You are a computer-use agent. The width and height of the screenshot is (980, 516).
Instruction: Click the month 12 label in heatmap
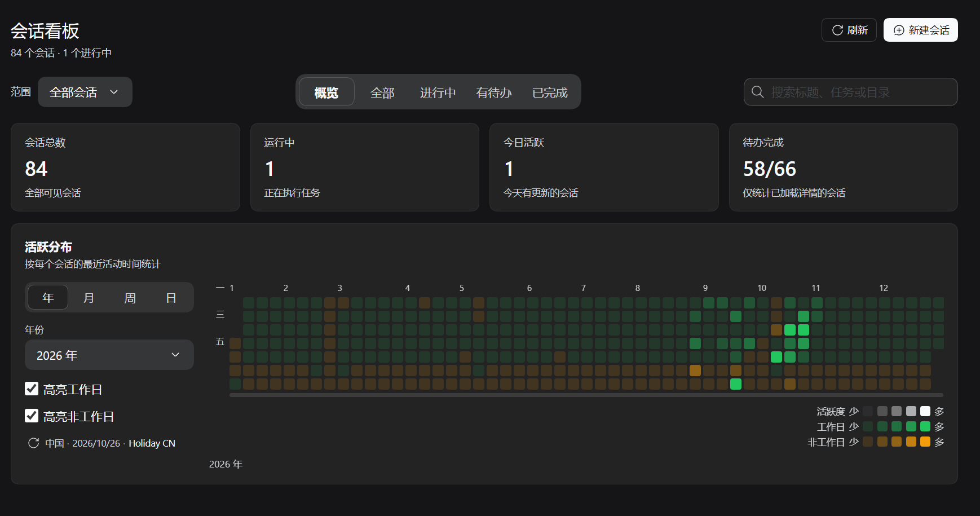(x=884, y=288)
